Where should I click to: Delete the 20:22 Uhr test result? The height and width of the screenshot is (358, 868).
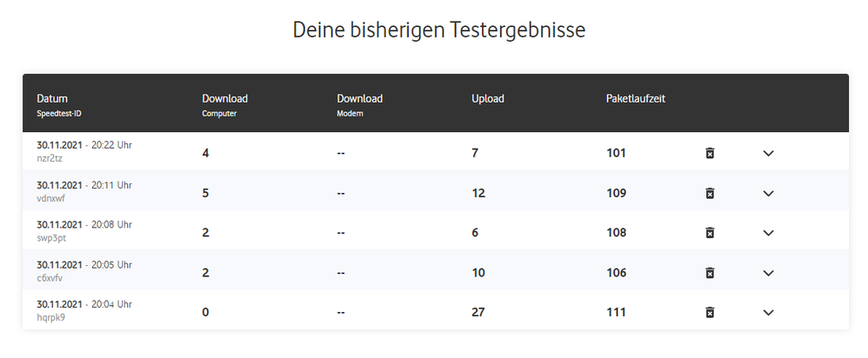(710, 154)
